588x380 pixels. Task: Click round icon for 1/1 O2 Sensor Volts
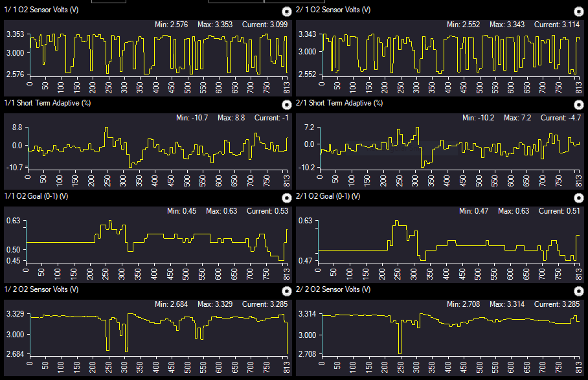click(287, 12)
